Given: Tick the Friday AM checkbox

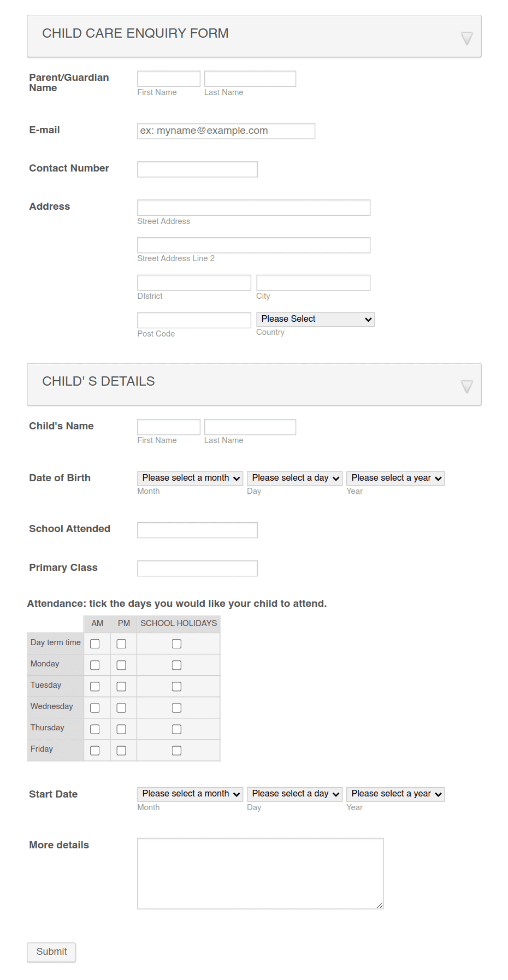Looking at the screenshot, I should [96, 750].
